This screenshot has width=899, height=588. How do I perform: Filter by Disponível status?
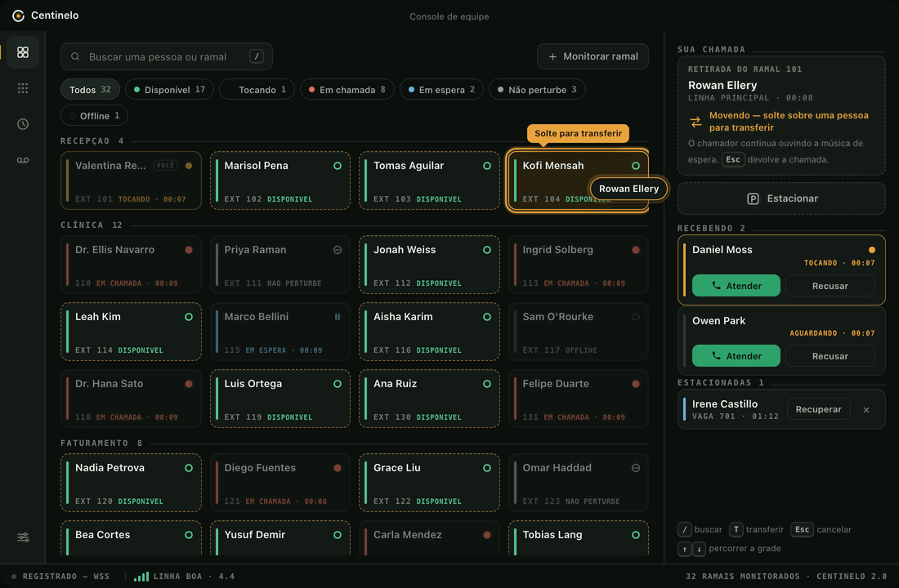tap(169, 89)
